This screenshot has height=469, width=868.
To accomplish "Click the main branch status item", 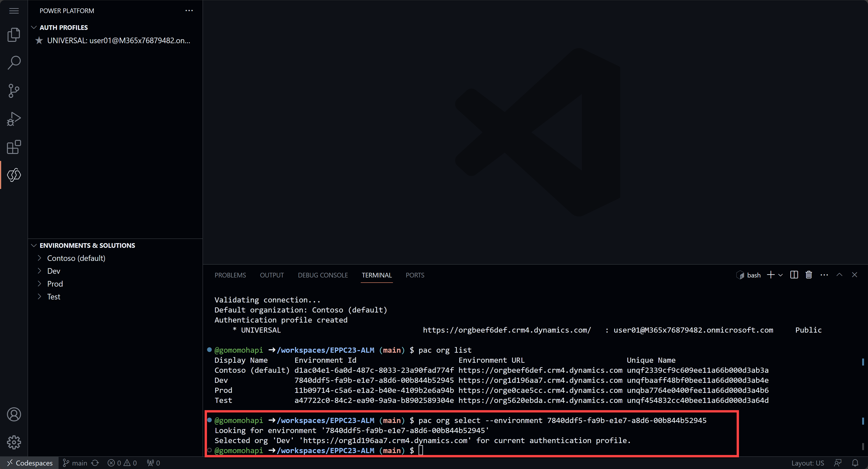I will (x=75, y=463).
